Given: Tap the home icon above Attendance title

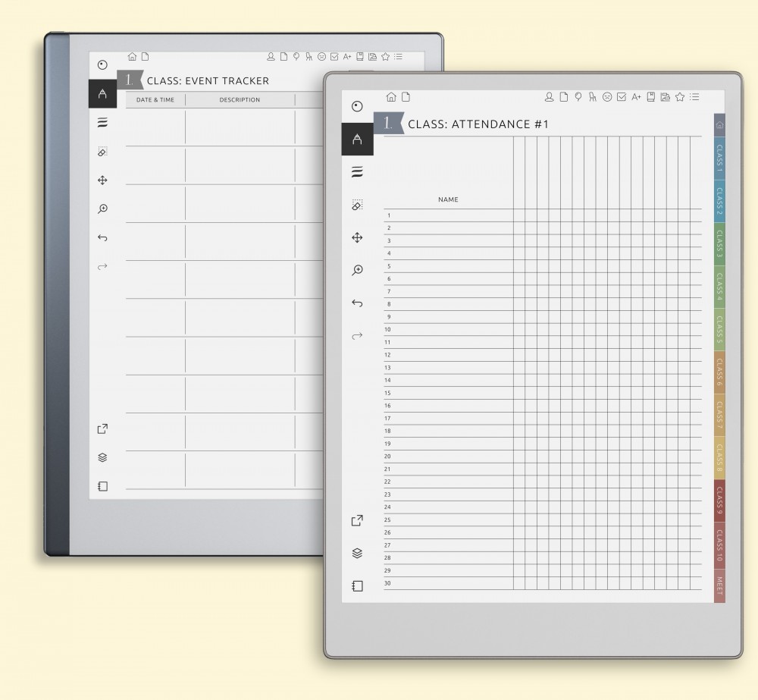Looking at the screenshot, I should 391,97.
